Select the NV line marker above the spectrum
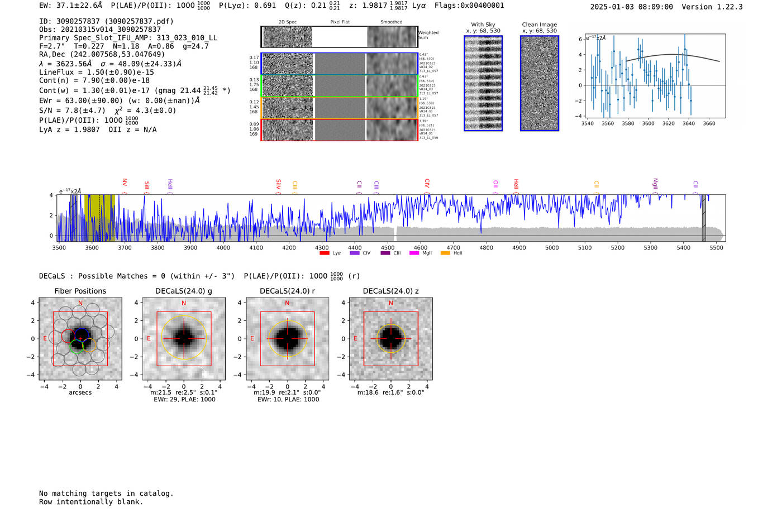782x532 pixels. (x=125, y=185)
